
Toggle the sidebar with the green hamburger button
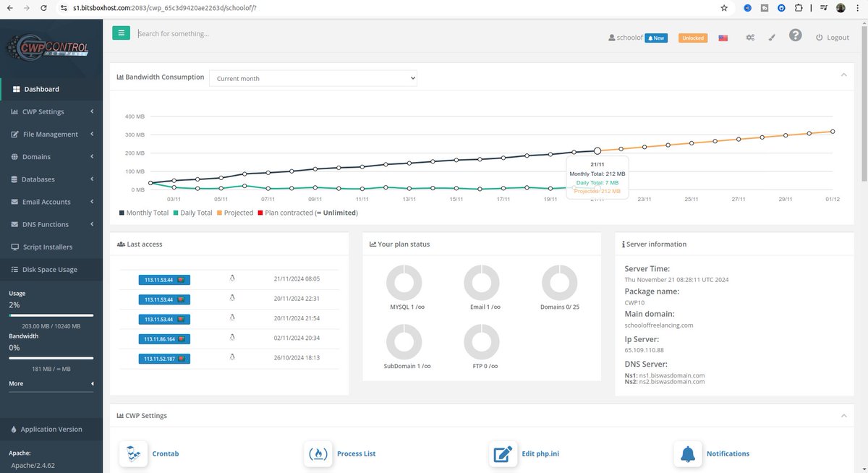point(121,33)
